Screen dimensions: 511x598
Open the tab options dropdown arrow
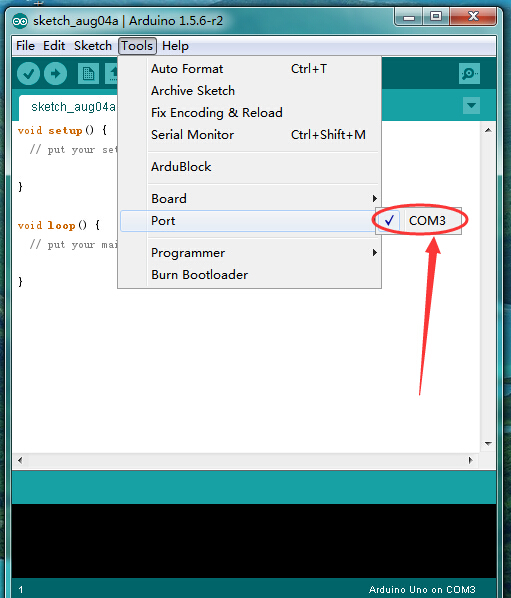pyautogui.click(x=471, y=105)
